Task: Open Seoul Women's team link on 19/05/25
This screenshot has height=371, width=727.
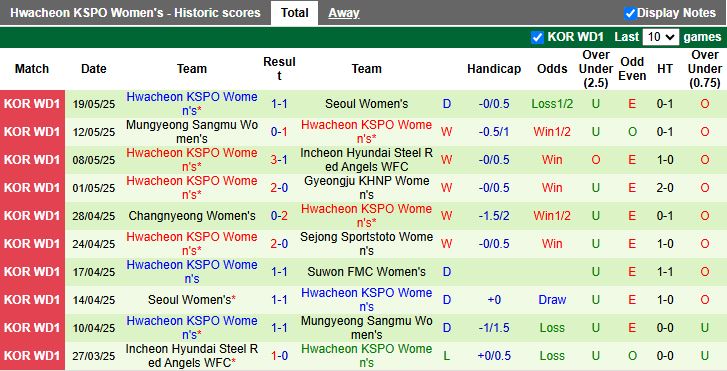Action: click(366, 104)
